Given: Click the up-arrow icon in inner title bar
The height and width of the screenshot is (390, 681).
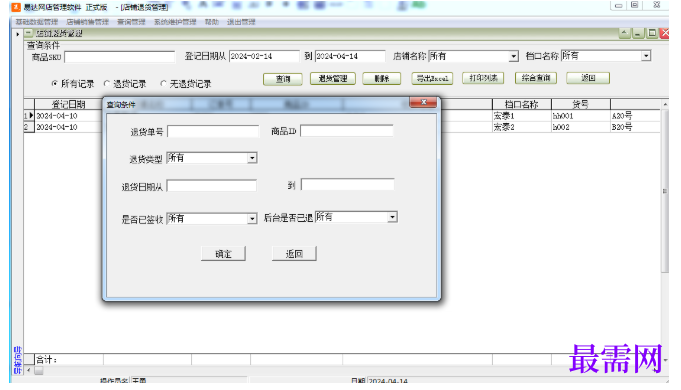Looking at the screenshot, I should (625, 33).
